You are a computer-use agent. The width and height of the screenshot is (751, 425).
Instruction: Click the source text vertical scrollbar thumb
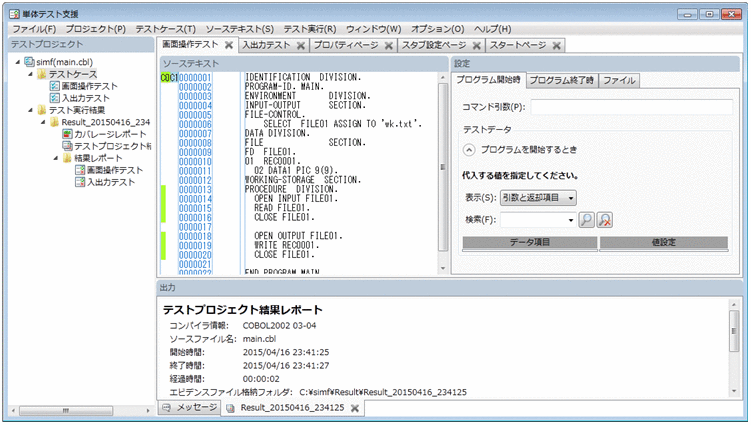tap(443, 167)
